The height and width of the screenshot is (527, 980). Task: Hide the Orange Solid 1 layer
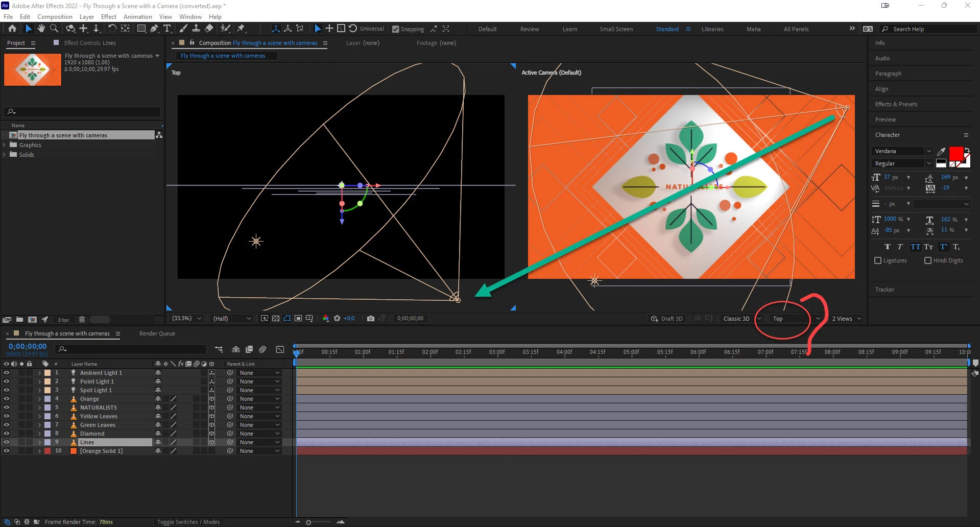pyautogui.click(x=6, y=451)
